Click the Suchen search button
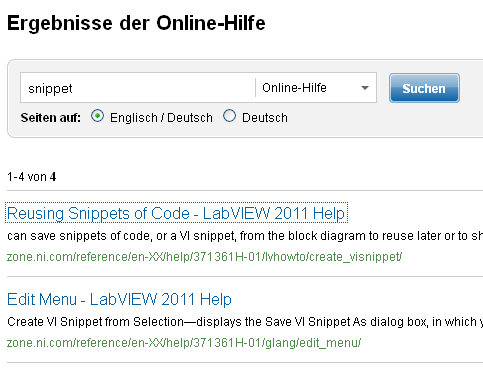Viewport: 483px width, 369px height. click(424, 88)
